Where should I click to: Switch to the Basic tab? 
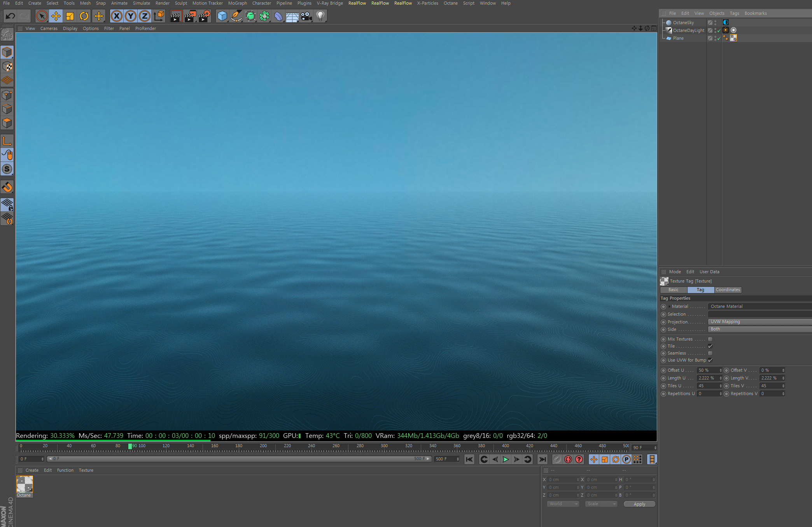click(x=673, y=290)
